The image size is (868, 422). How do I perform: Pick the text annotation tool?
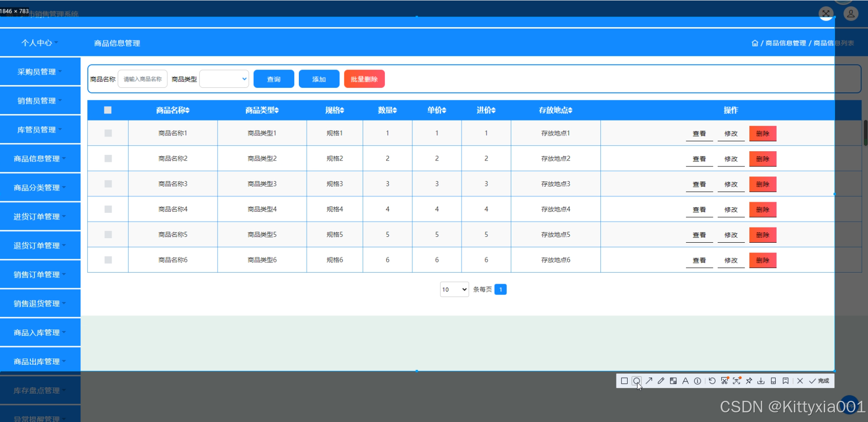click(x=685, y=381)
